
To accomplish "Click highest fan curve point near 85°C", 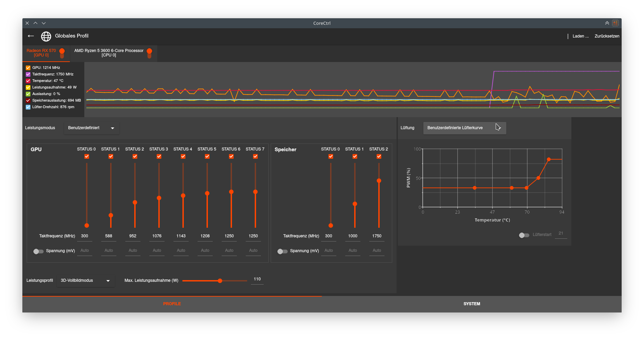I will pyautogui.click(x=549, y=160).
